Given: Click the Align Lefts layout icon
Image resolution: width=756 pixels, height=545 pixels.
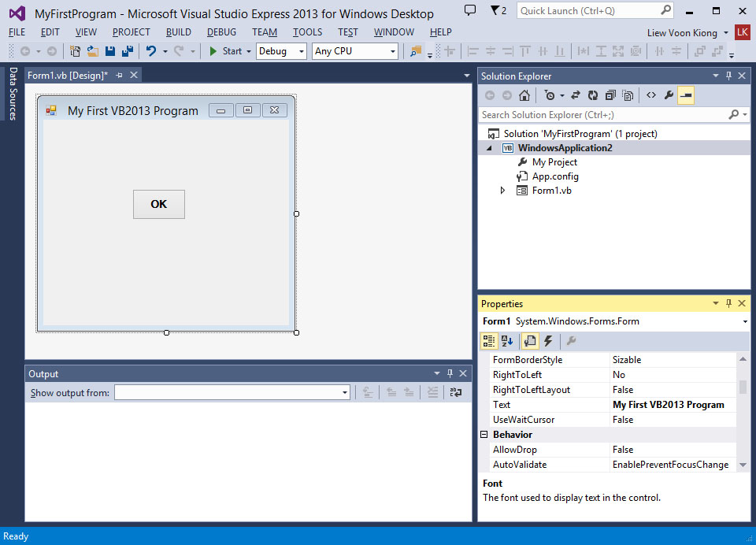Looking at the screenshot, I should pyautogui.click(x=473, y=51).
